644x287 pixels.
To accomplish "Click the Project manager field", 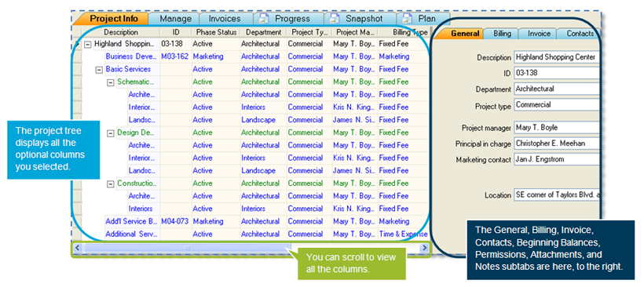I will [557, 128].
